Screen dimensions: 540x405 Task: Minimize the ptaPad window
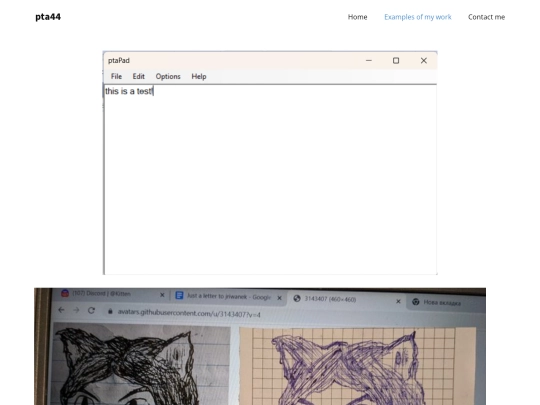click(368, 61)
